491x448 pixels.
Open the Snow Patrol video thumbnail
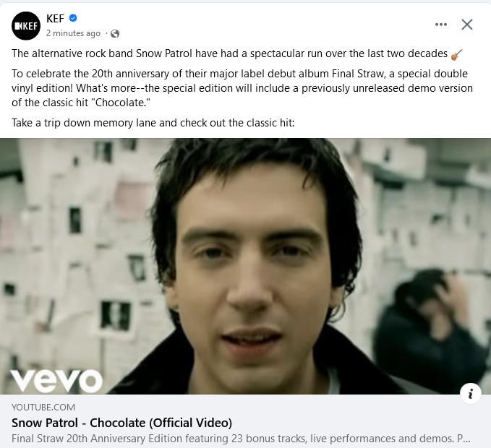click(x=246, y=266)
